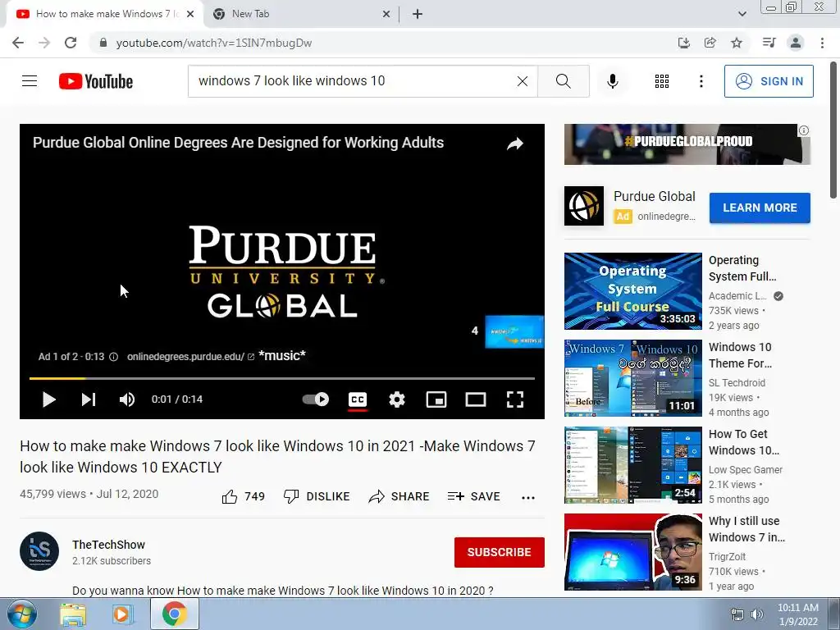Click the share arrow on the video ad
The image size is (840, 630).
[x=515, y=144]
